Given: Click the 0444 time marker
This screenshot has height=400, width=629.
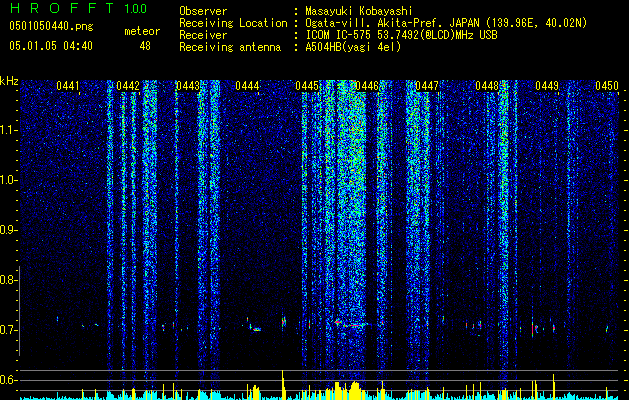Looking at the screenshot, I should (247, 86).
